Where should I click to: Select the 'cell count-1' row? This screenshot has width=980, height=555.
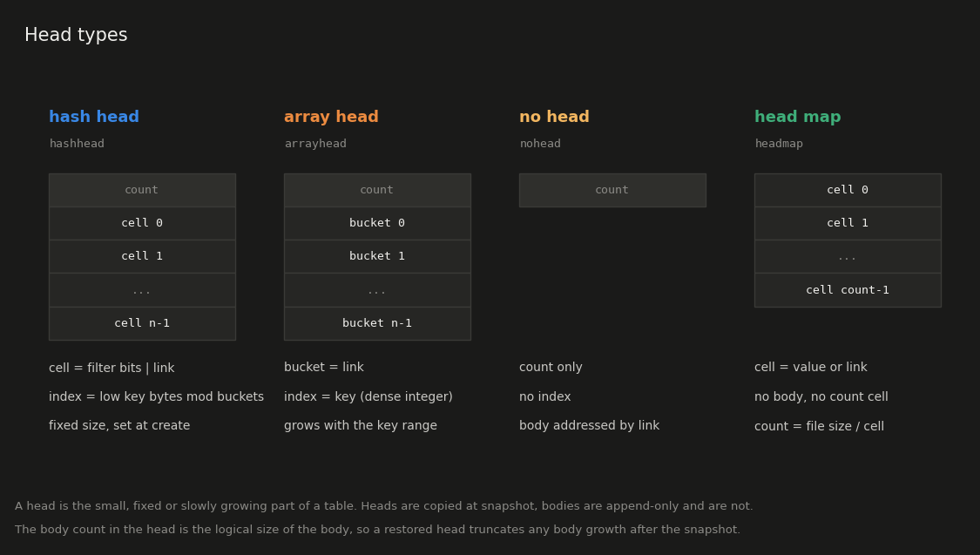[848, 290]
